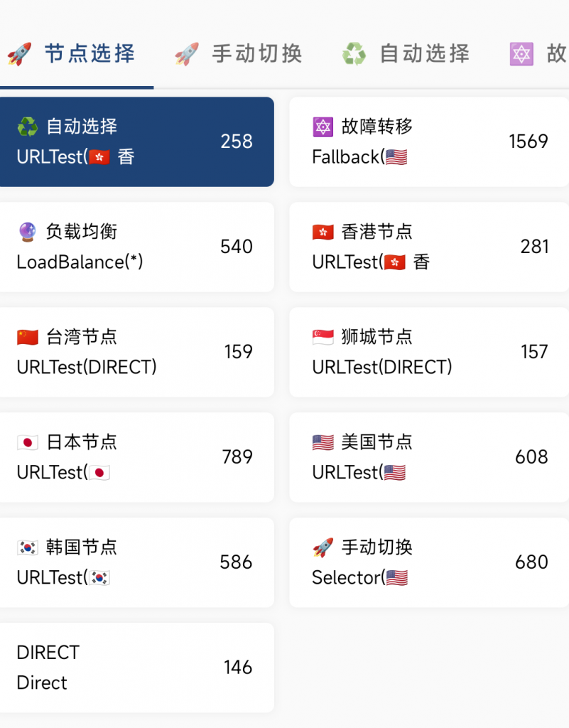Switch to the 手动切换 tab
This screenshot has width=569, height=728.
(x=239, y=54)
